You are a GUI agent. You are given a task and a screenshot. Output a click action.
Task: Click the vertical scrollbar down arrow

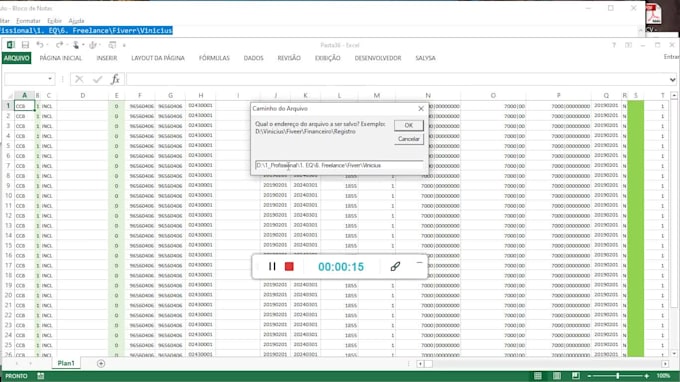tap(674, 354)
